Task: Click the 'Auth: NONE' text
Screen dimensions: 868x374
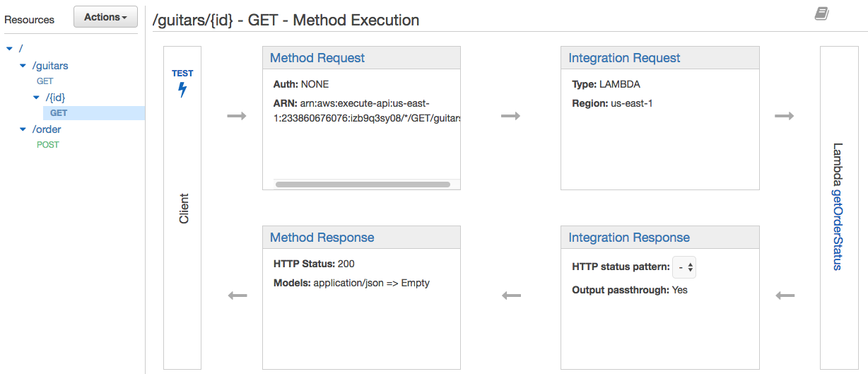Action: coord(301,84)
